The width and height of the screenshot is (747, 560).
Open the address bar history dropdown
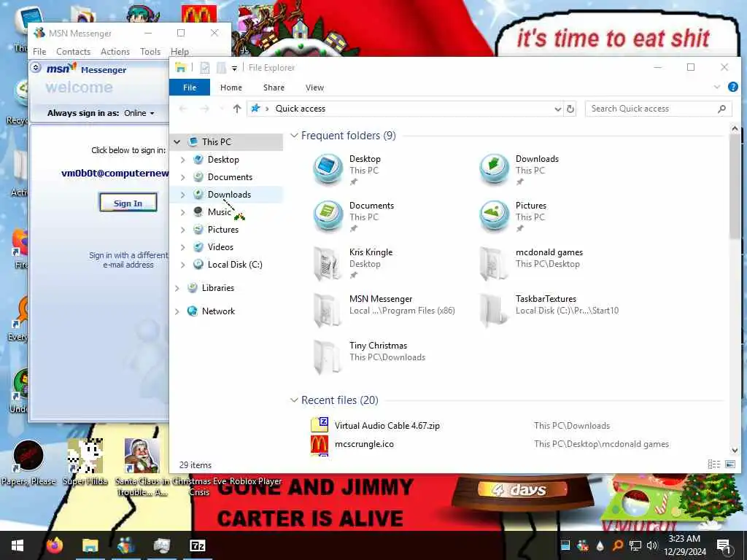coord(557,109)
